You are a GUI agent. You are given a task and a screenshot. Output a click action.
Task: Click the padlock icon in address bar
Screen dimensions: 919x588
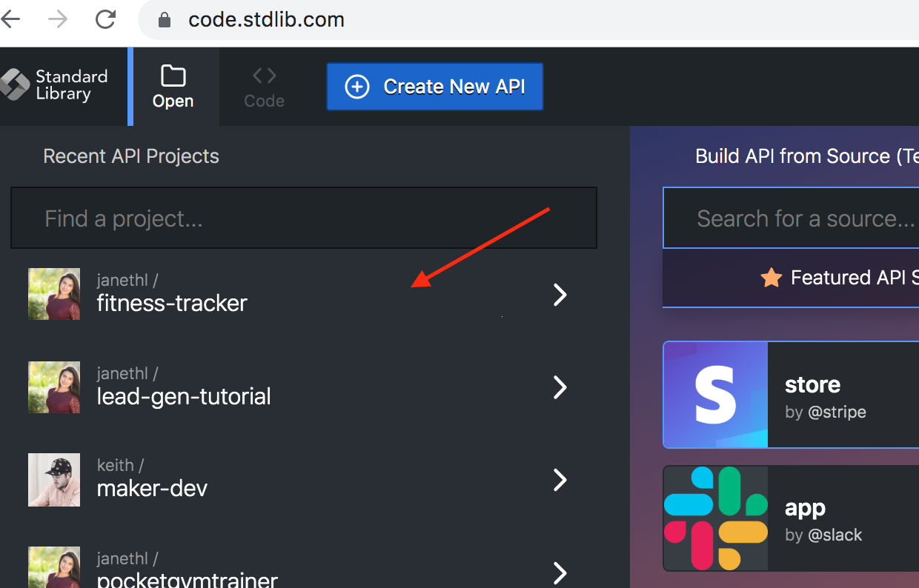pos(165,19)
